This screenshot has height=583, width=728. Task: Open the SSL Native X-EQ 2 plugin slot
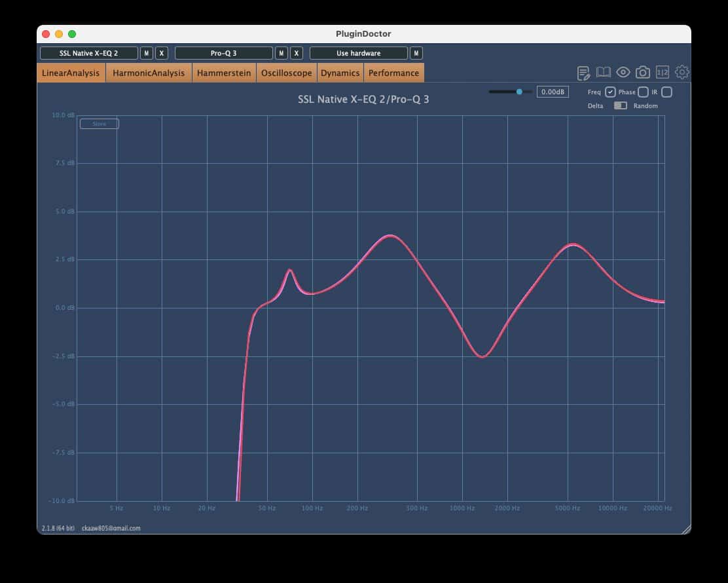pos(88,53)
